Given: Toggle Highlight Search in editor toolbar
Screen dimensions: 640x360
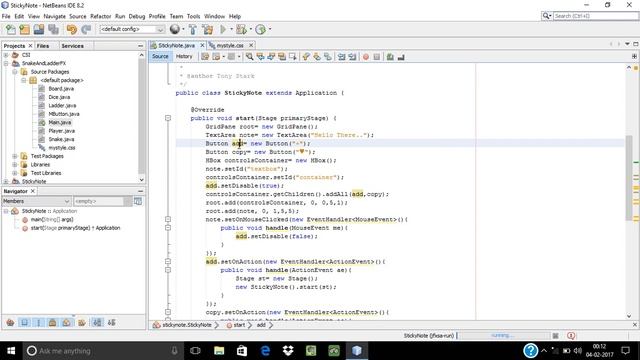Looking at the screenshot, I should 282,57.
